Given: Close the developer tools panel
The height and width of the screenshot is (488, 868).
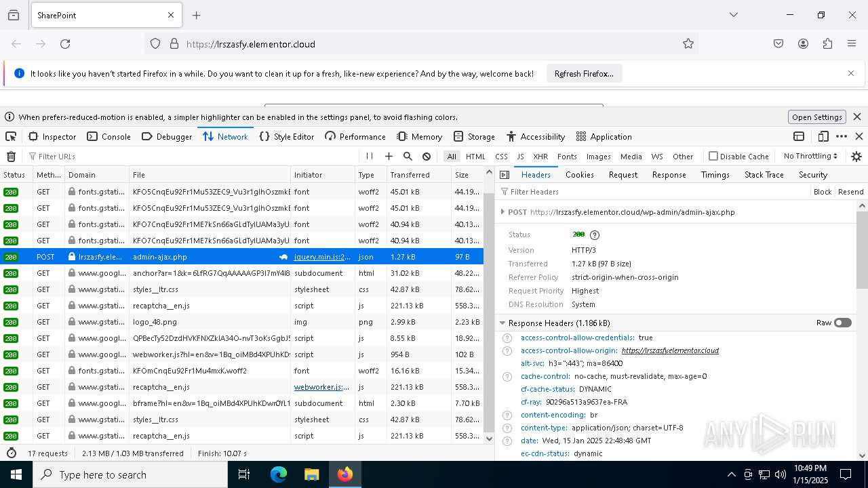Looking at the screenshot, I should (859, 136).
